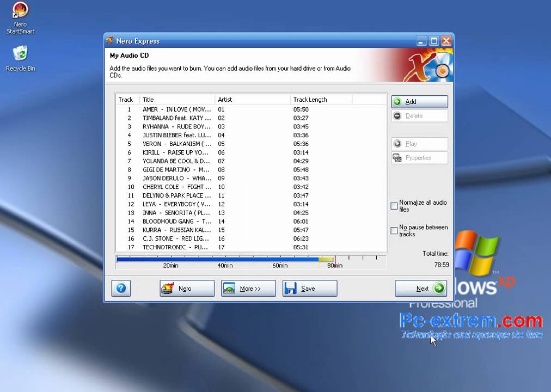Select track 15 KURRA - RUSSIAN KAL
551x392 pixels.
[x=251, y=230]
